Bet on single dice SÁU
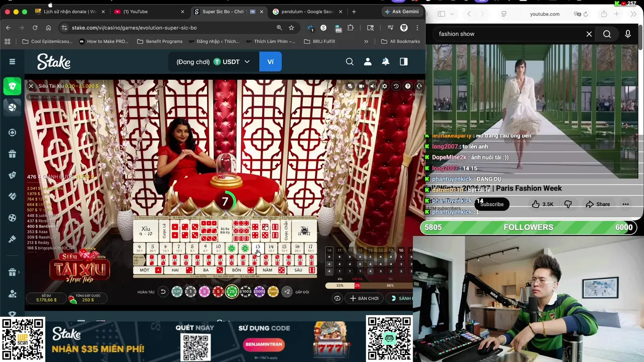 pos(302,270)
